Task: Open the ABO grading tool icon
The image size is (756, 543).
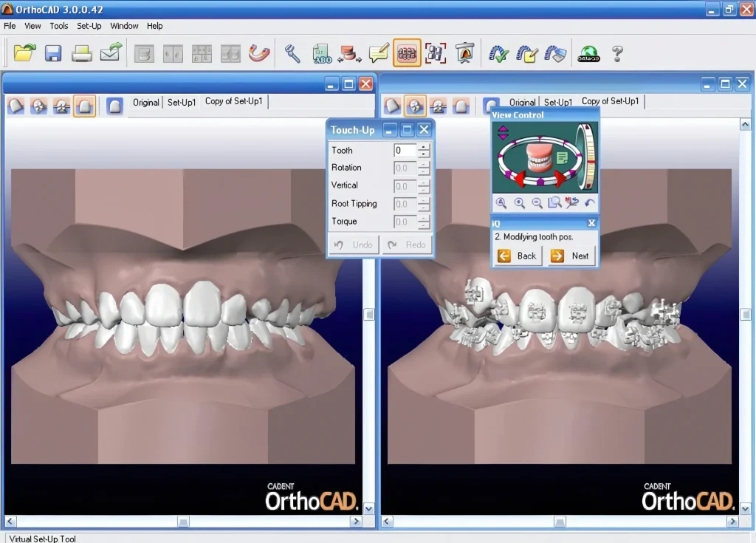Action: point(322,53)
